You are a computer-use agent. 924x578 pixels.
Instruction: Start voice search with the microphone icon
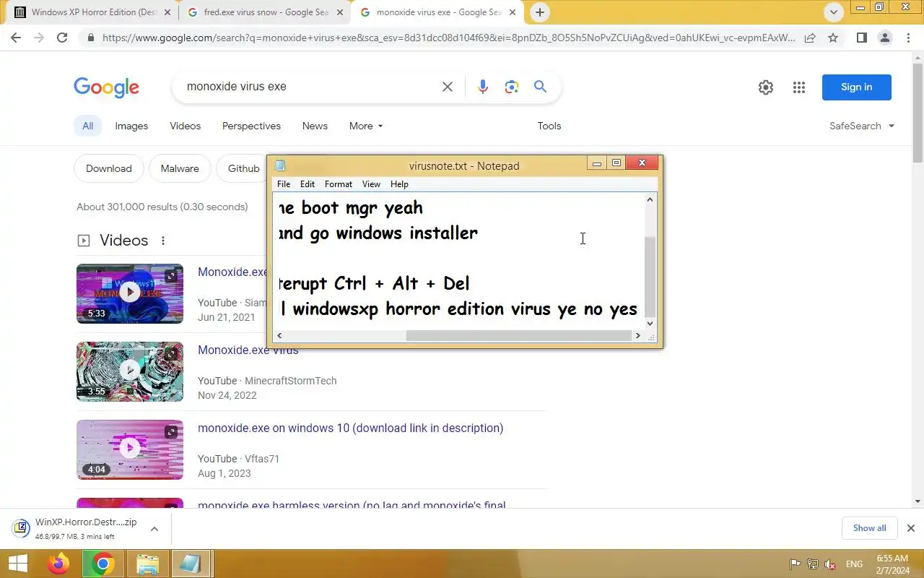point(483,87)
